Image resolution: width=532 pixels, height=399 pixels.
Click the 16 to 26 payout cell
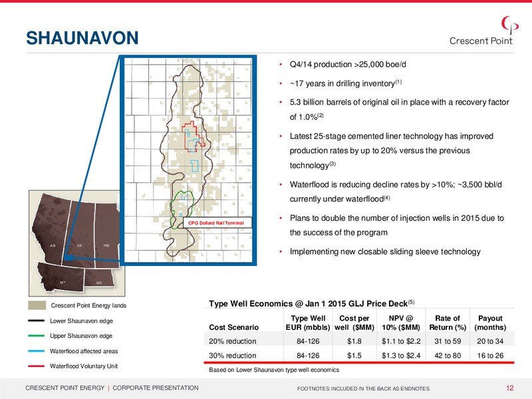coord(490,356)
